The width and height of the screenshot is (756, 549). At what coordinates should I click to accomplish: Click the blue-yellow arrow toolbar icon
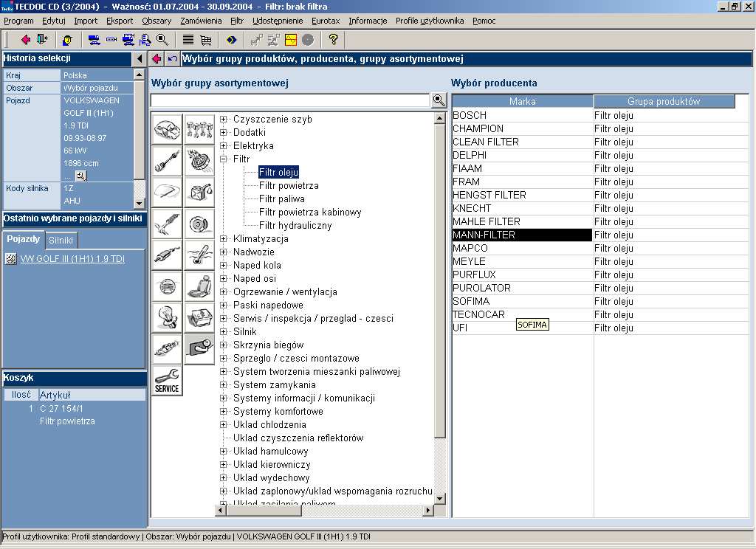[x=231, y=40]
